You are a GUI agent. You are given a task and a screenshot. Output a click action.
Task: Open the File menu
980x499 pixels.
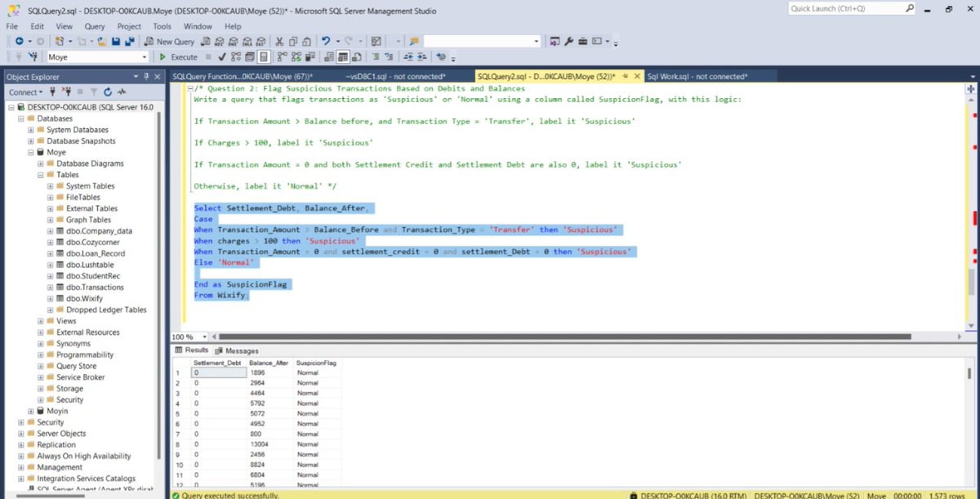(x=12, y=26)
